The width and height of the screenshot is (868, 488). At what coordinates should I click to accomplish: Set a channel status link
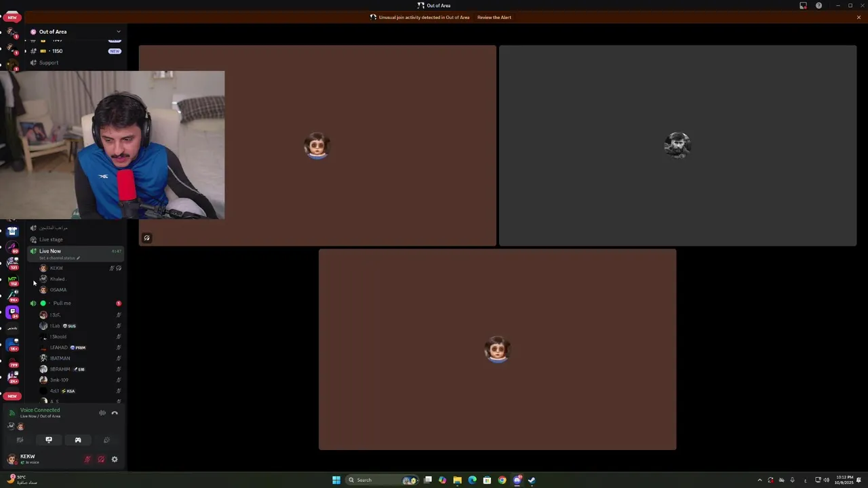point(60,258)
